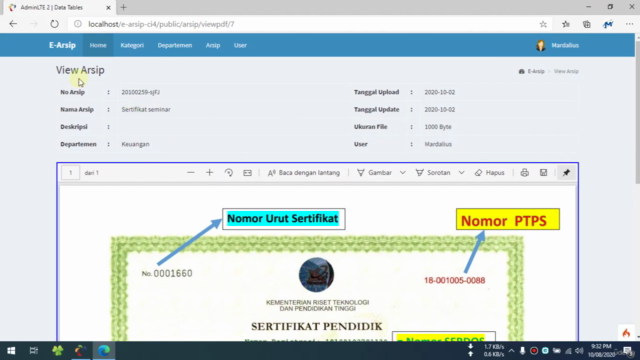This screenshot has height=360, width=640.
Task: Close the AdminLTE browser tab
Action: pyautogui.click(x=108, y=7)
